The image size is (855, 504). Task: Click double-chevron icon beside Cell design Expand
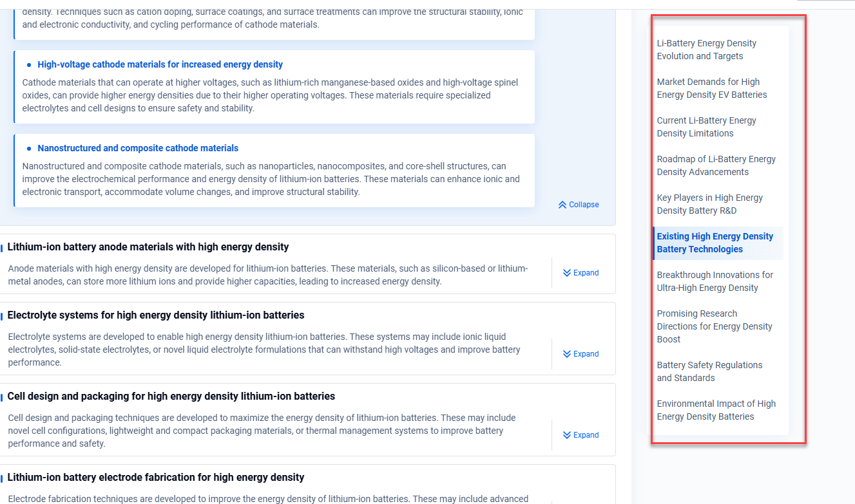[567, 435]
